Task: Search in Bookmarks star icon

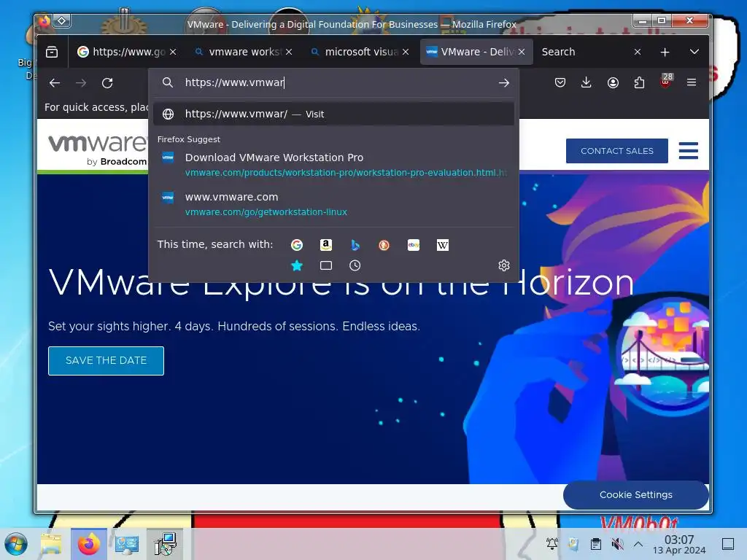Action: click(x=297, y=265)
